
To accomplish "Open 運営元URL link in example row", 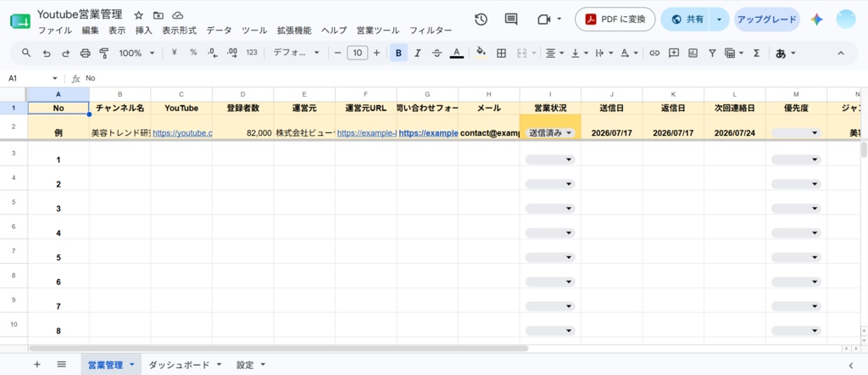I will pyautogui.click(x=366, y=133).
